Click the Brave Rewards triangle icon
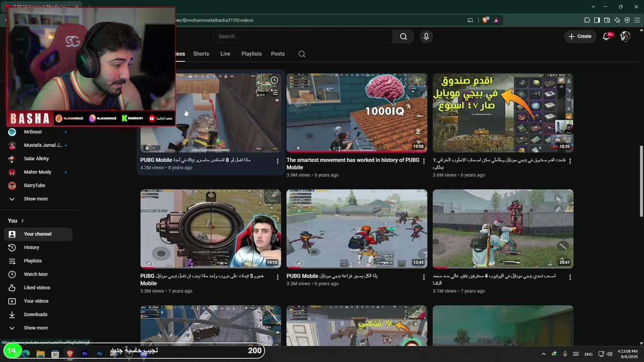The image size is (644, 362). pyautogui.click(x=496, y=20)
